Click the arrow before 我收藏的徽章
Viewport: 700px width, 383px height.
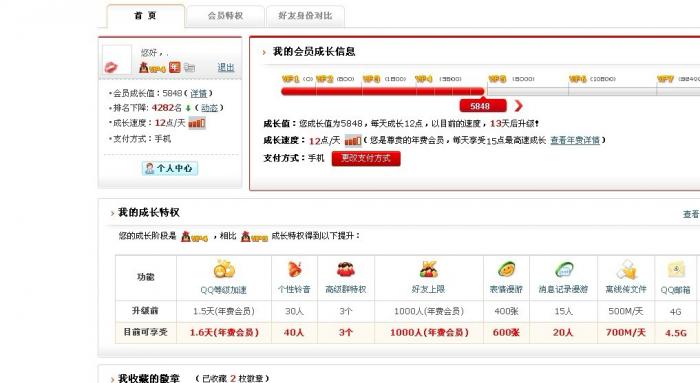tap(112, 379)
